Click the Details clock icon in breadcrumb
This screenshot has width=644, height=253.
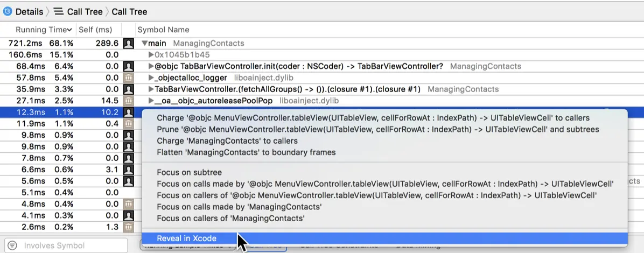click(8, 11)
